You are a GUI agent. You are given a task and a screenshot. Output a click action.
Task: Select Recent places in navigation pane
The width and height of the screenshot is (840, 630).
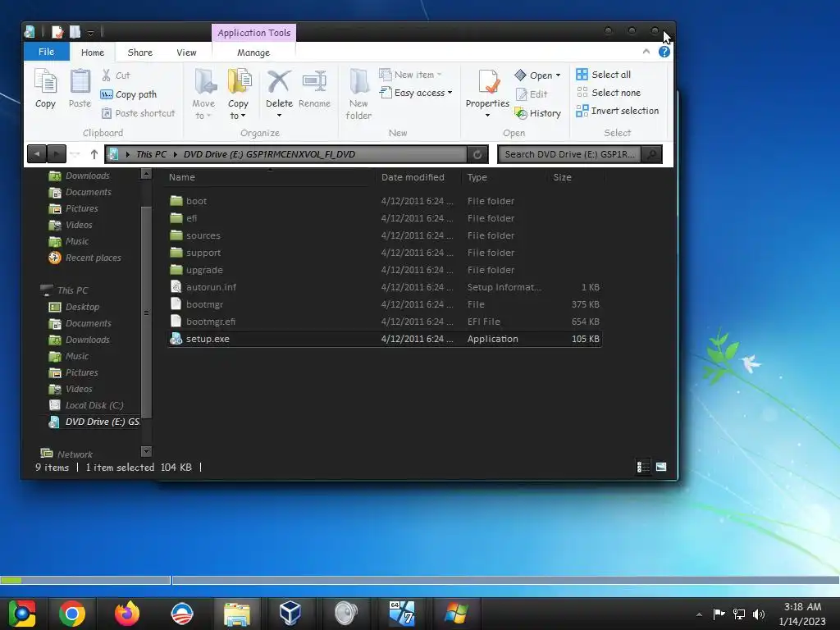click(x=85, y=258)
